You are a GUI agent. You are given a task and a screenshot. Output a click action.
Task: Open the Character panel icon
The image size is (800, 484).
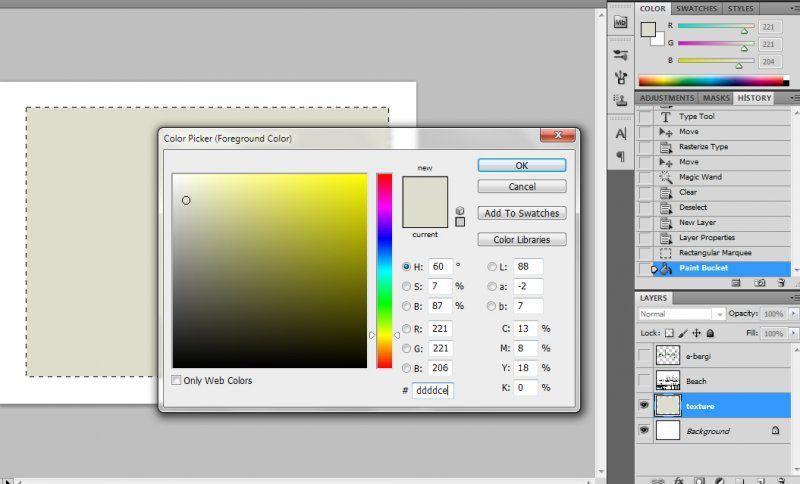[x=620, y=133]
